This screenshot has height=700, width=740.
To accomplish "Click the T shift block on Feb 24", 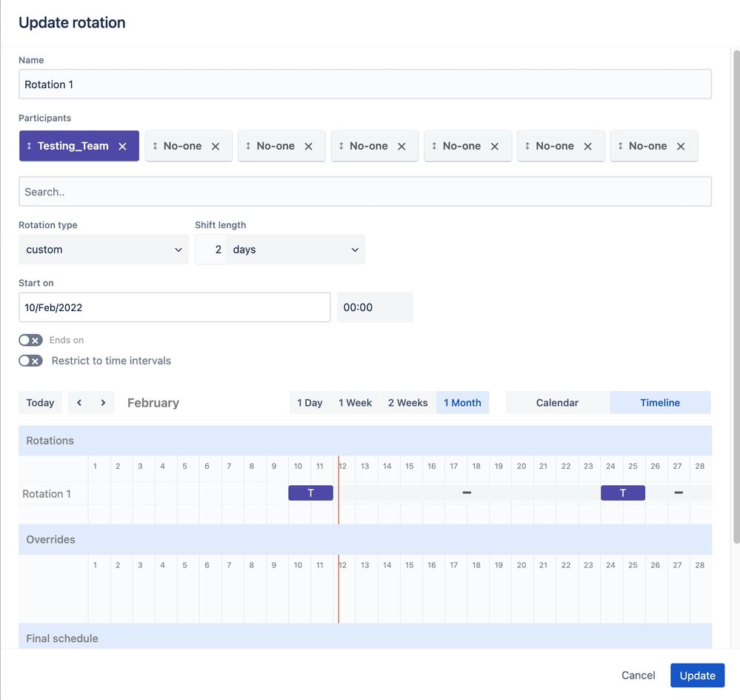I will (x=622, y=493).
